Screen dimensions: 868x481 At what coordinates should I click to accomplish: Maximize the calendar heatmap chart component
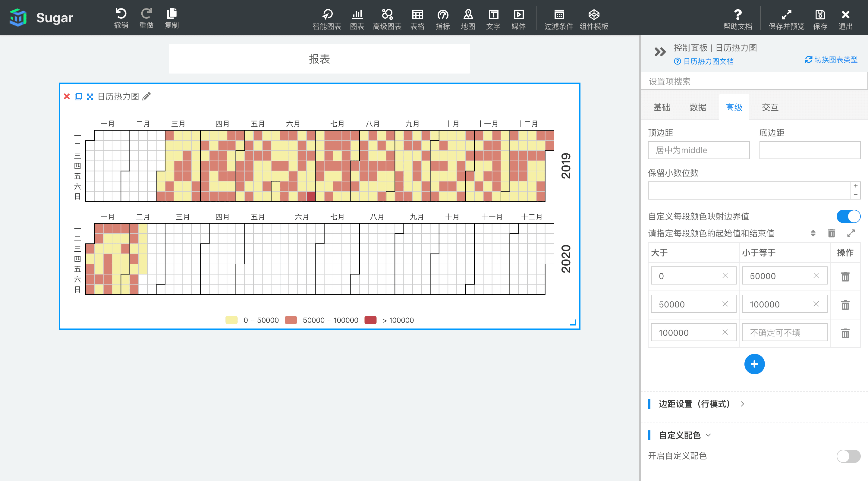(x=90, y=97)
